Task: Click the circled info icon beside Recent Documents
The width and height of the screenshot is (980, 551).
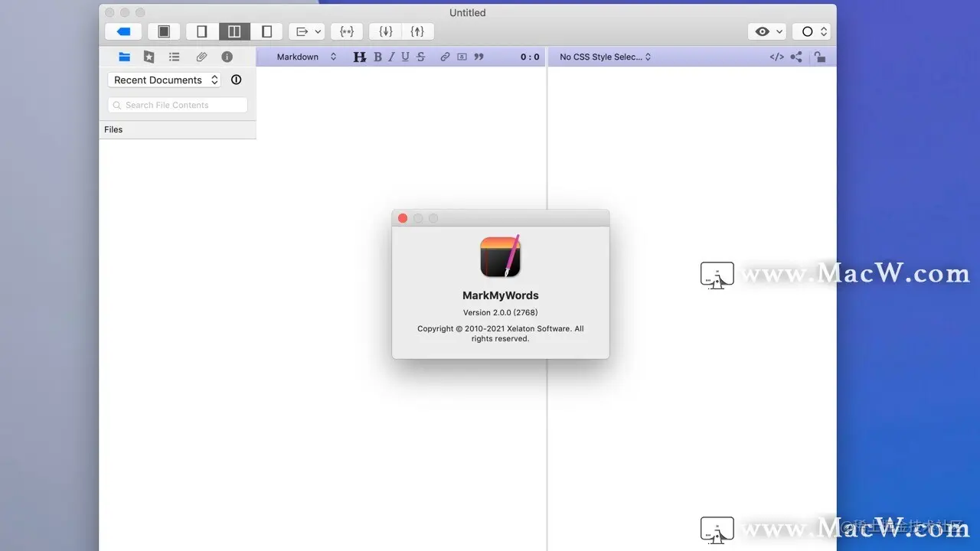Action: 236,80
